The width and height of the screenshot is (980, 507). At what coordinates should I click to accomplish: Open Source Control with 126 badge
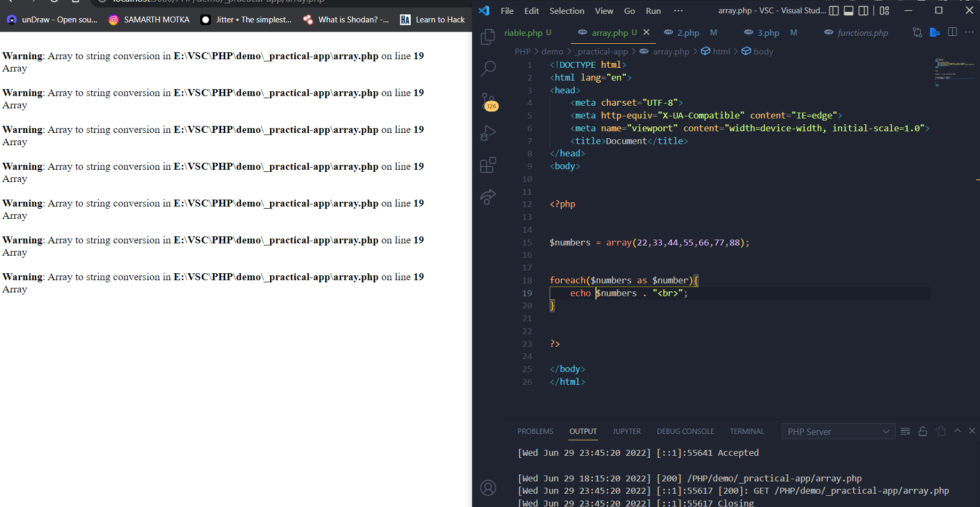(488, 101)
